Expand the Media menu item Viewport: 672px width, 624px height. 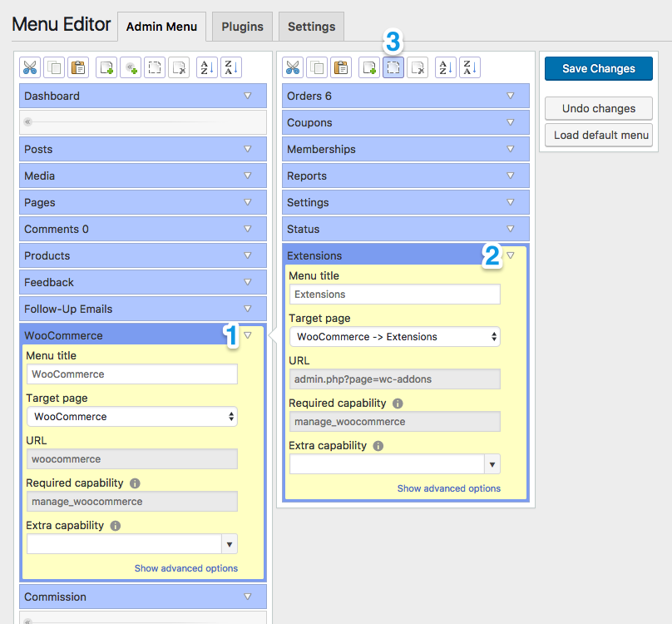click(248, 176)
